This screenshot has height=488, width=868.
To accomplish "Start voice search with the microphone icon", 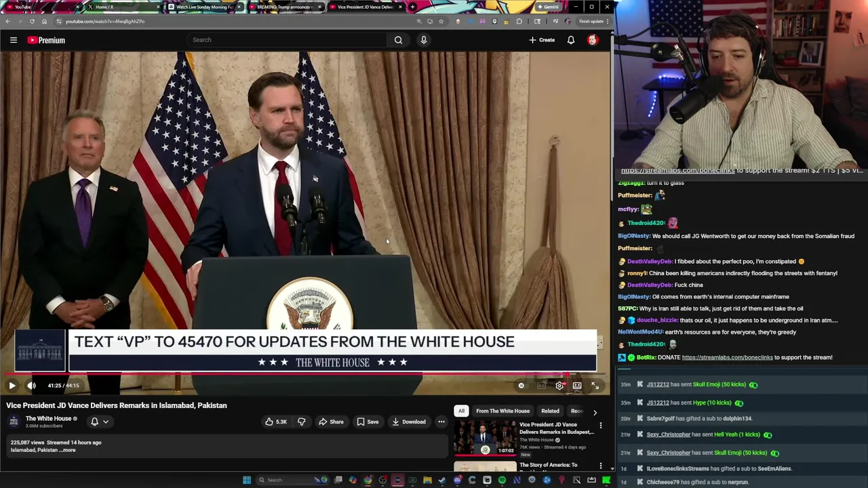I will click(424, 40).
